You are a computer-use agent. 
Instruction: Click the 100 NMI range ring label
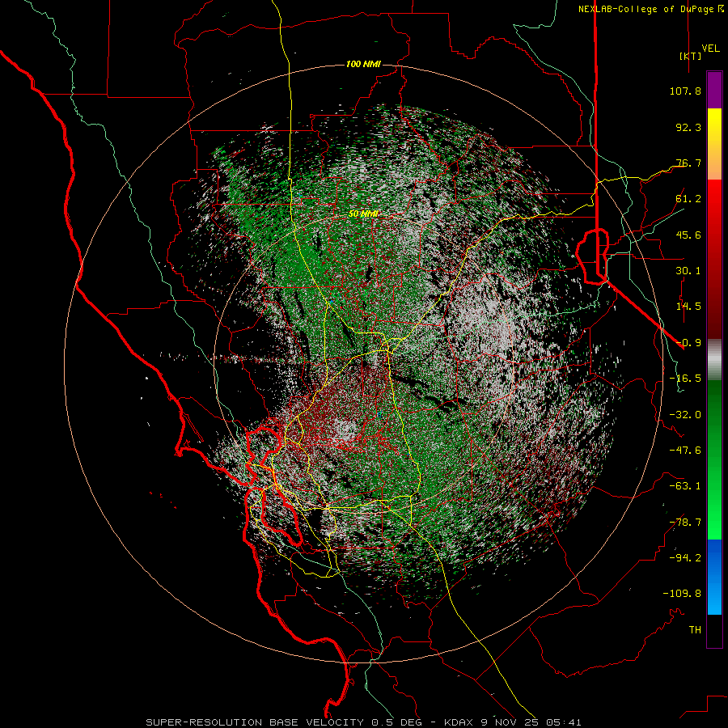363,64
